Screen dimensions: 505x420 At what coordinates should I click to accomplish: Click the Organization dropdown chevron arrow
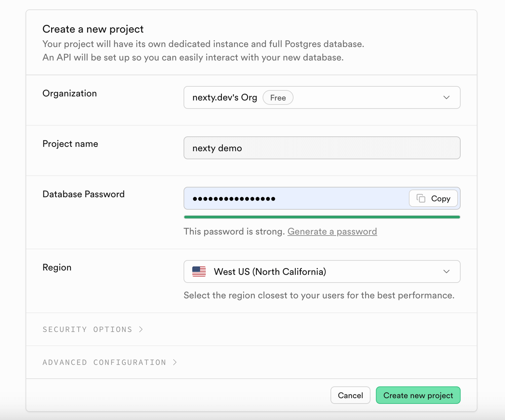(446, 97)
